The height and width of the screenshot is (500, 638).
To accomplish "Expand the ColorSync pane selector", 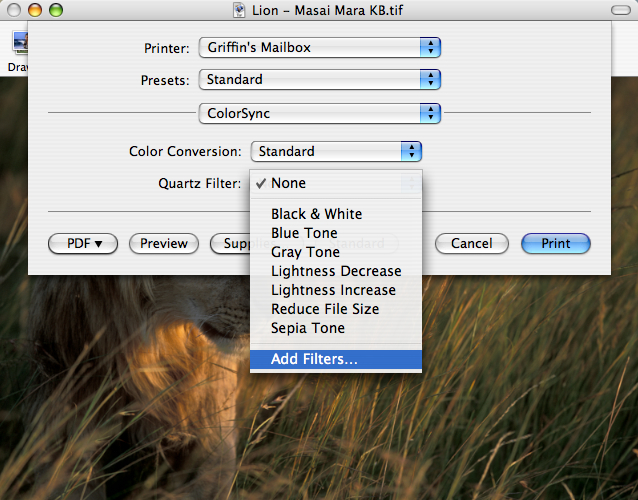I will tap(320, 114).
